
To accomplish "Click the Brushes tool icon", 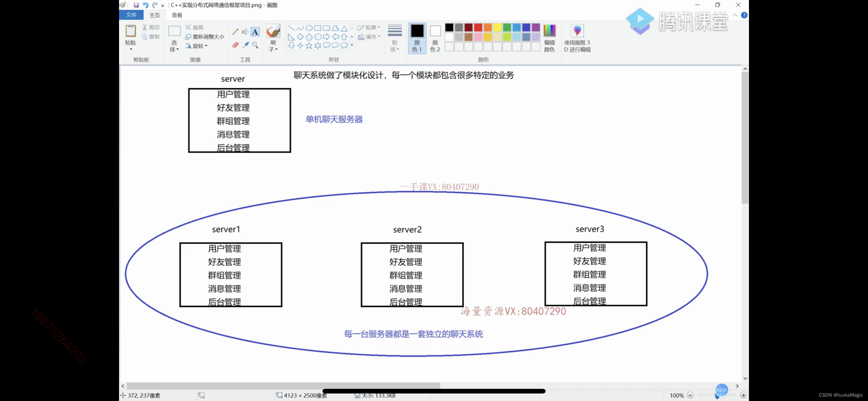I will click(x=273, y=31).
